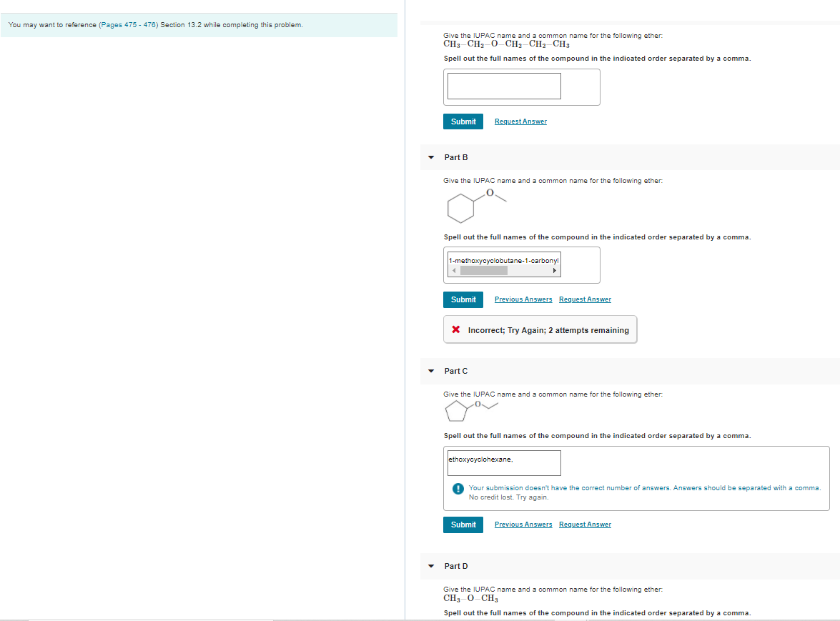Click the left scroll arrow in Part B answer box
840x621 pixels.
(453, 270)
